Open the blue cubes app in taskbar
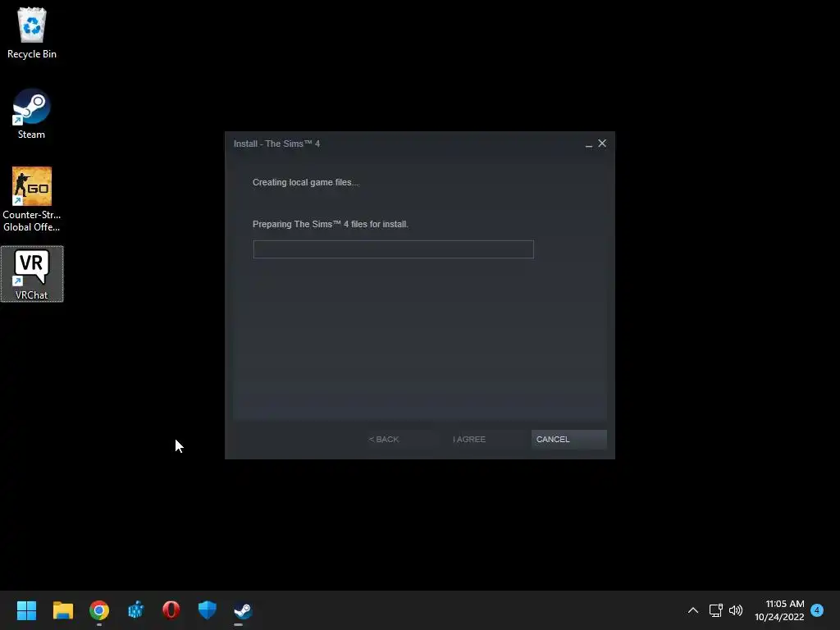The image size is (840, 630). [135, 610]
